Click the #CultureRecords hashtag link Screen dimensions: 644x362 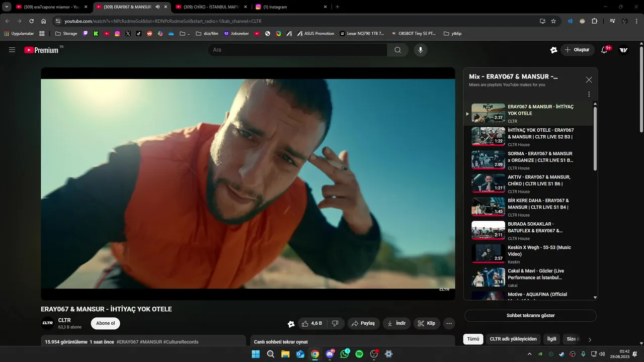click(x=181, y=342)
